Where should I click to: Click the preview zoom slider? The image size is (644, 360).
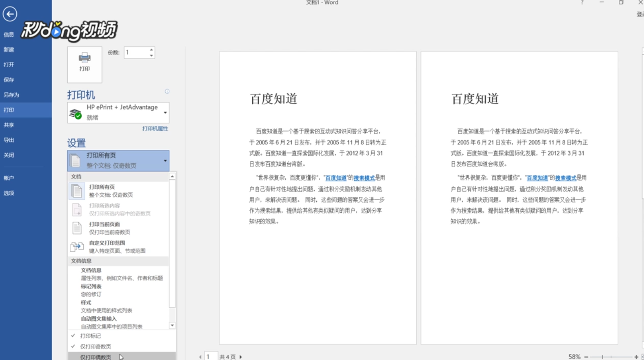[x=611, y=357]
